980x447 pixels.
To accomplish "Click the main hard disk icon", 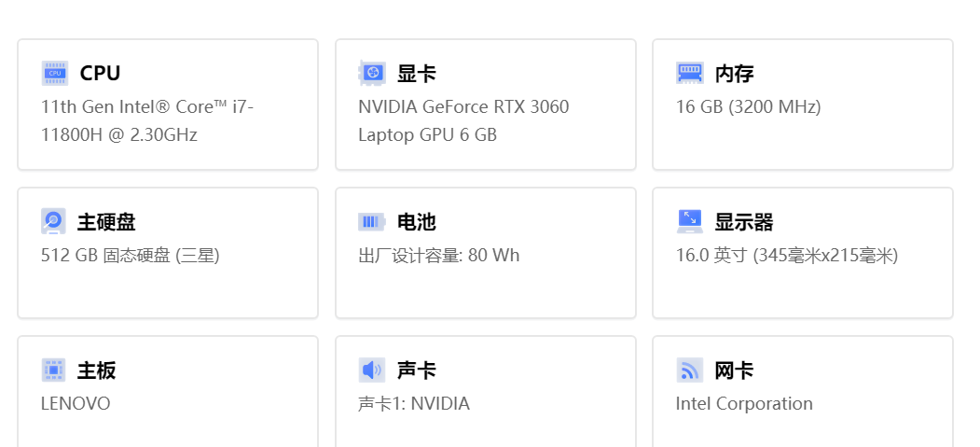I will pyautogui.click(x=54, y=221).
